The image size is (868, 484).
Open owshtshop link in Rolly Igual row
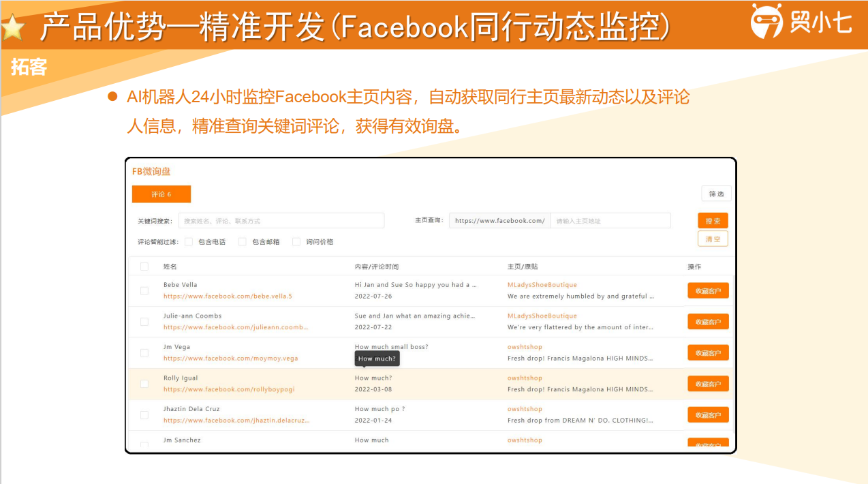click(x=525, y=378)
